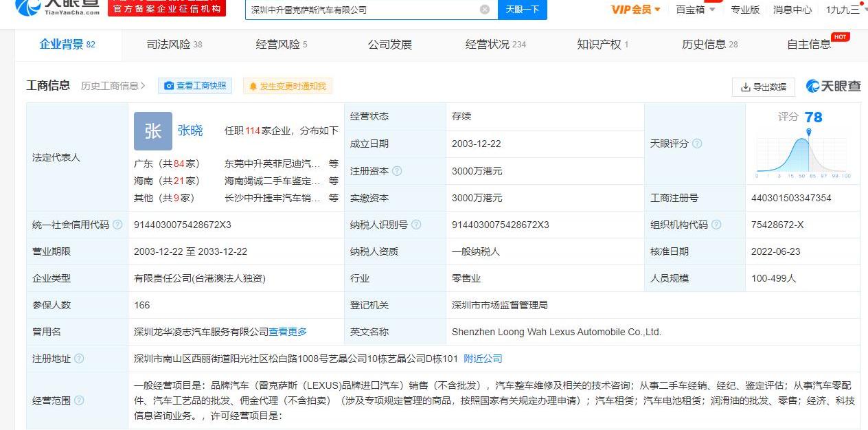
Task: Open the 经营状况 tab
Action: click(496, 45)
